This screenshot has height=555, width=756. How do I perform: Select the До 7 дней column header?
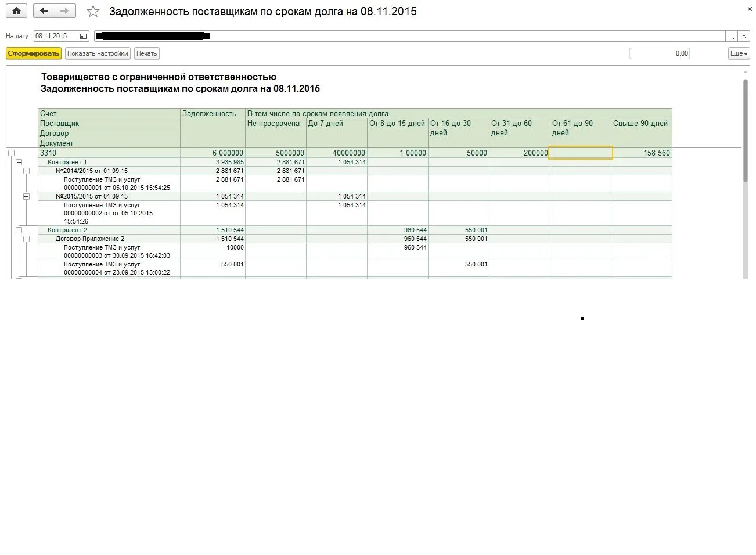click(337, 133)
